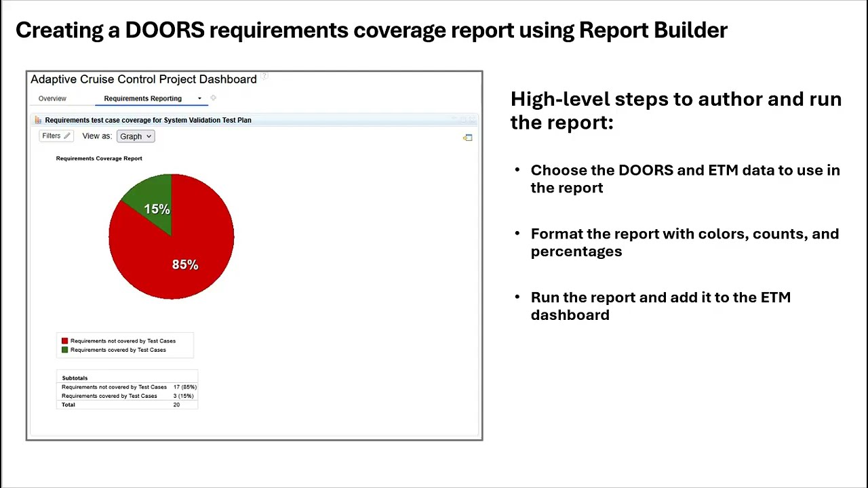Open the Requirements Reporting tab dropdown arrow

coord(199,99)
